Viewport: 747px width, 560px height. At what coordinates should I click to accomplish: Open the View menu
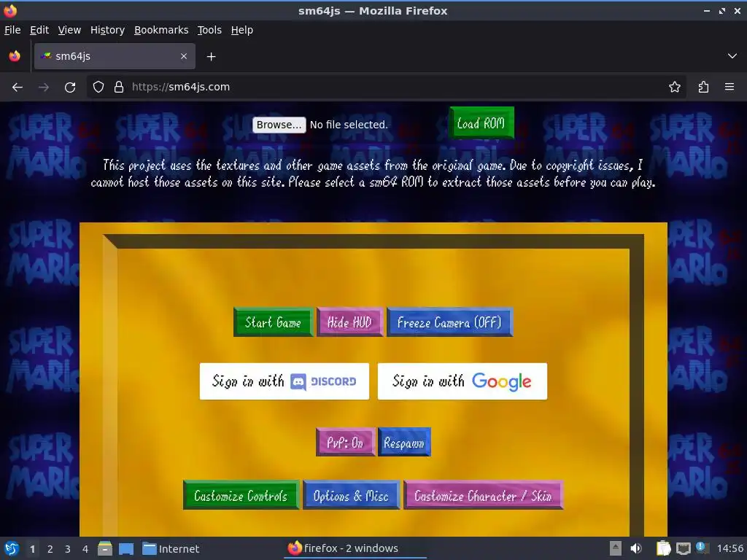(x=69, y=30)
